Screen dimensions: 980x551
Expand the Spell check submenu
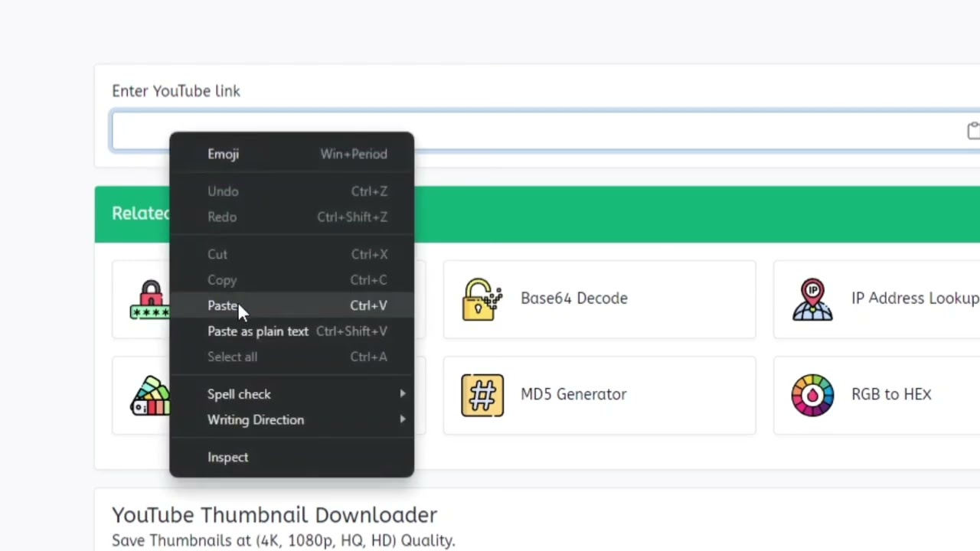(291, 394)
